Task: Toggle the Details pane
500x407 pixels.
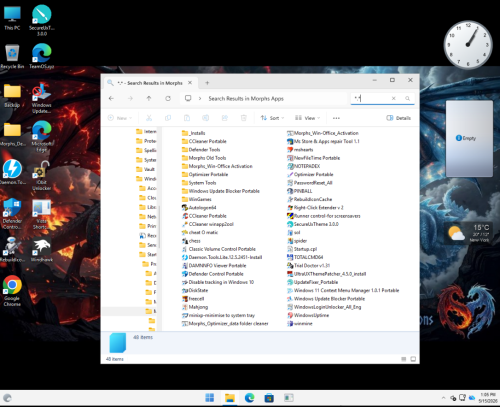Action: point(398,118)
